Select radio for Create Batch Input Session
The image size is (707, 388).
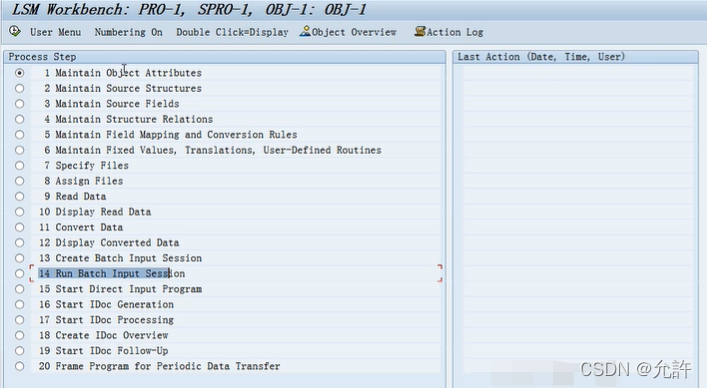pyautogui.click(x=19, y=258)
